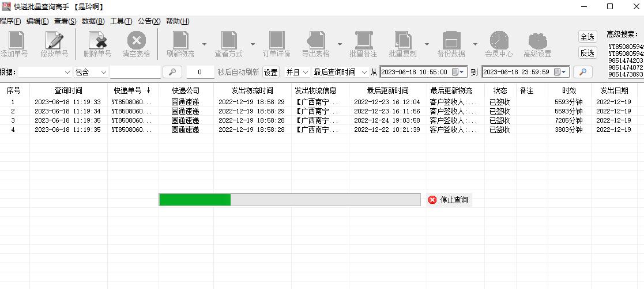The image size is (644, 289).
Task: Click the 删除单号 toolbar icon
Action: tap(98, 40)
